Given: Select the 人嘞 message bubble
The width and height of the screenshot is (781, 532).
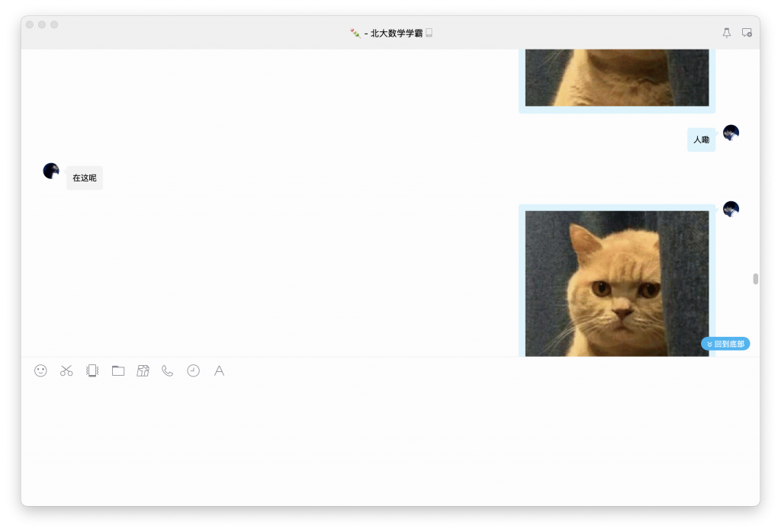Looking at the screenshot, I should [x=701, y=139].
